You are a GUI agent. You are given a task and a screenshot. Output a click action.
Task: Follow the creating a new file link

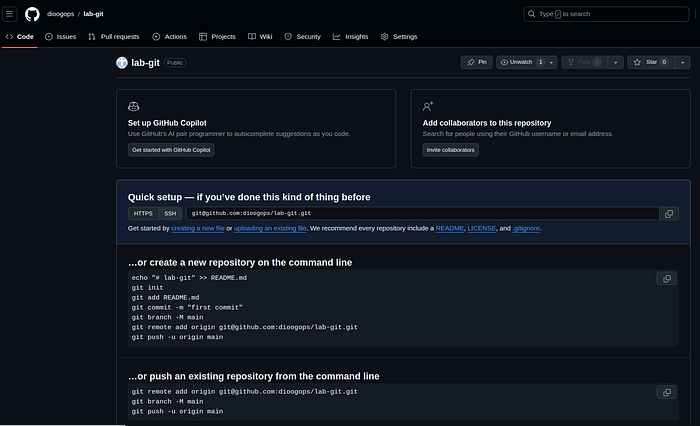click(198, 228)
